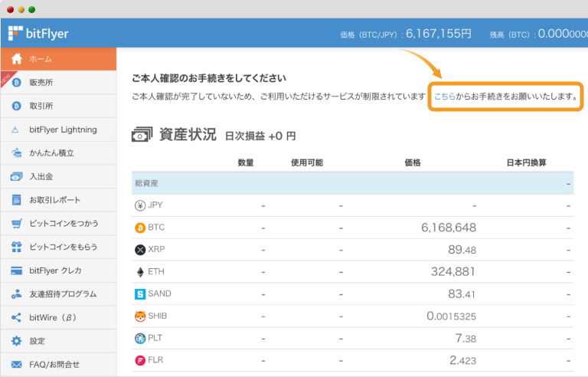Open the 販売所 menu item
Image resolution: width=588 pixels, height=377 pixels.
[x=58, y=83]
